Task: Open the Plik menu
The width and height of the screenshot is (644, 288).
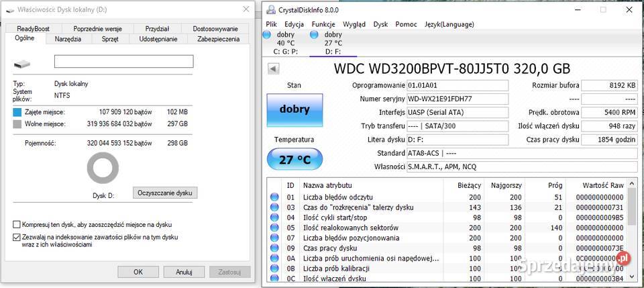Action: pyautogui.click(x=272, y=24)
